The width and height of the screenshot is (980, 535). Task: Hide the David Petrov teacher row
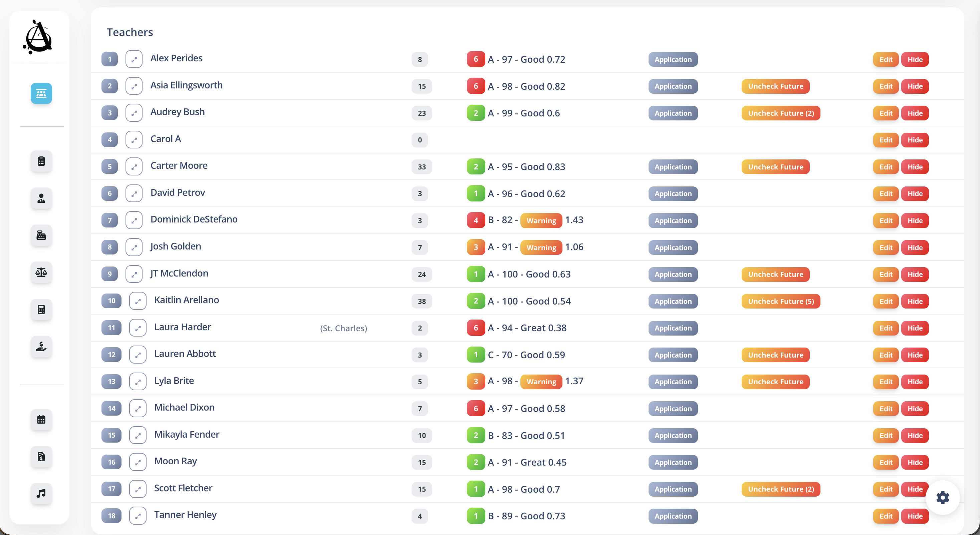915,194
